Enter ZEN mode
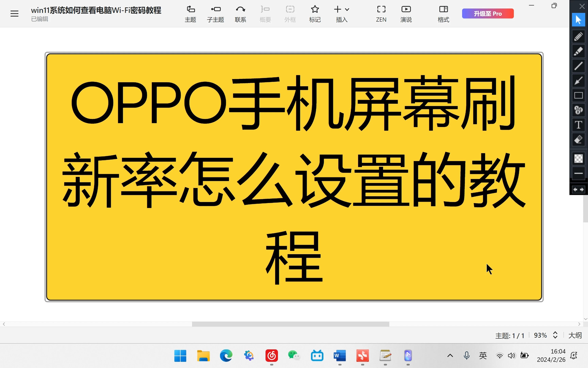Screen dimensions: 588x368 point(381,14)
